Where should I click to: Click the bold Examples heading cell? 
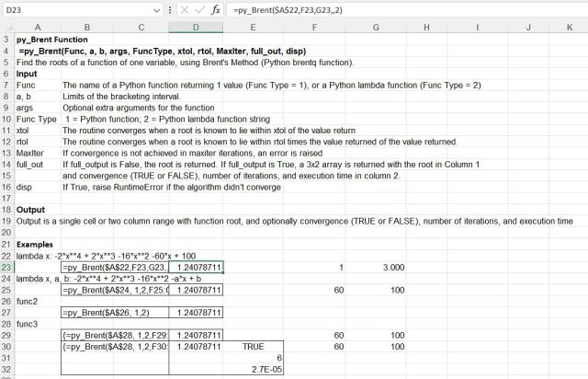pos(38,244)
